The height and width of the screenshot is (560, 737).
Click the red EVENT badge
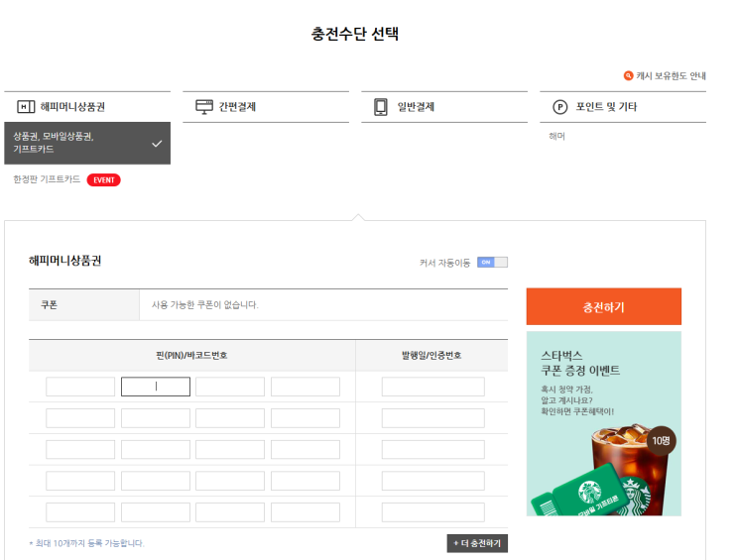[x=104, y=180]
